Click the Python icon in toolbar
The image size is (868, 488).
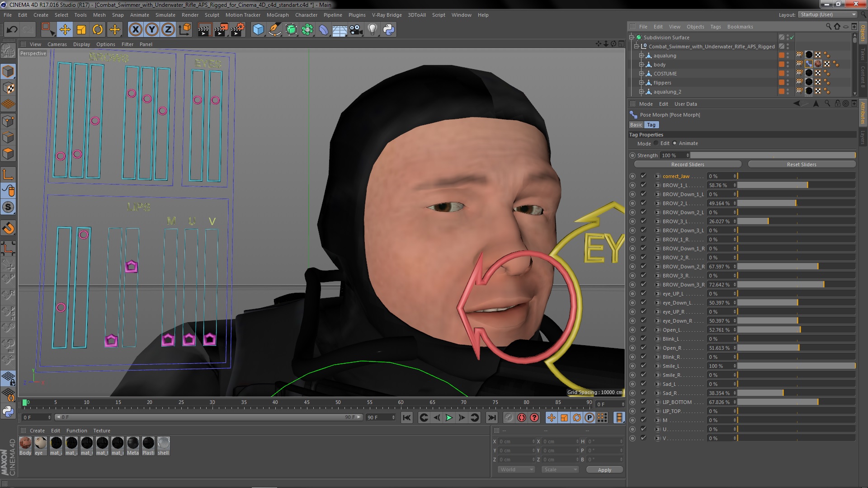(389, 30)
